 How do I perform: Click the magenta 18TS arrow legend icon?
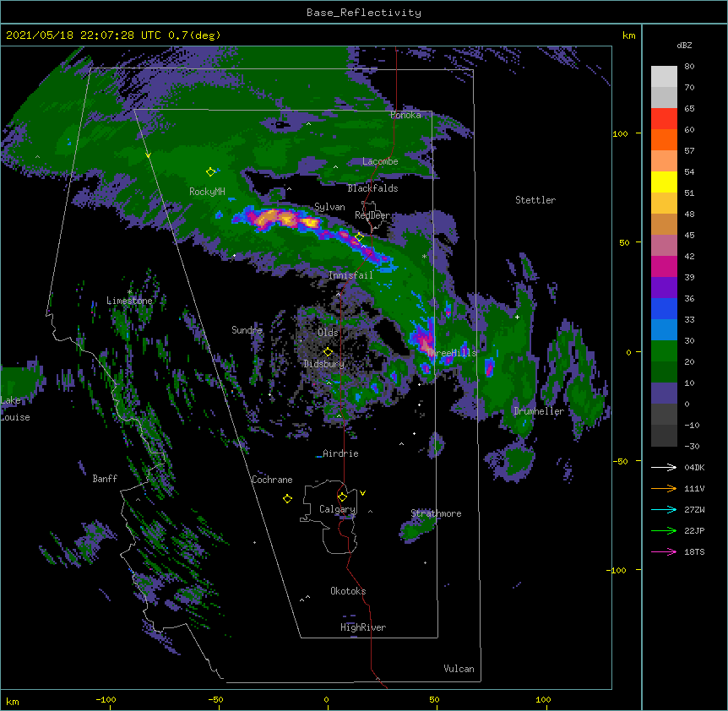tap(664, 551)
